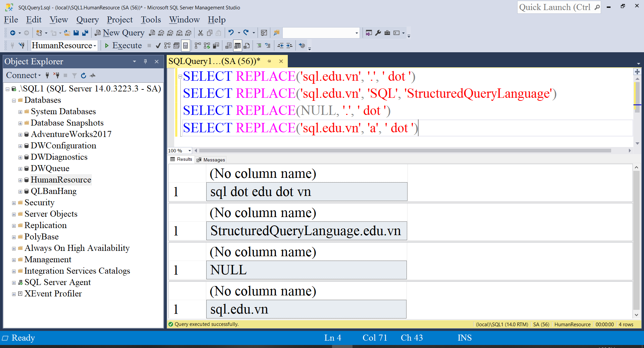Toggle Include Live Query Statistics

(x=207, y=46)
